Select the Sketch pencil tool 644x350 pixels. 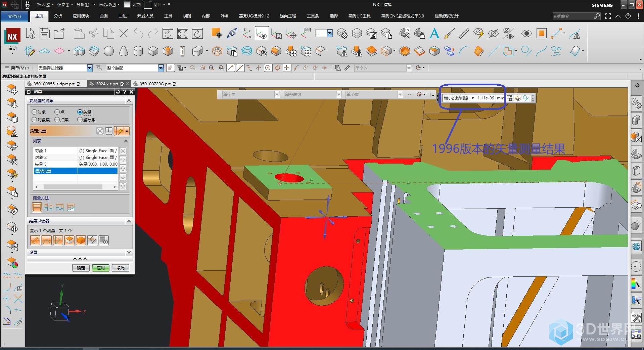click(x=30, y=51)
